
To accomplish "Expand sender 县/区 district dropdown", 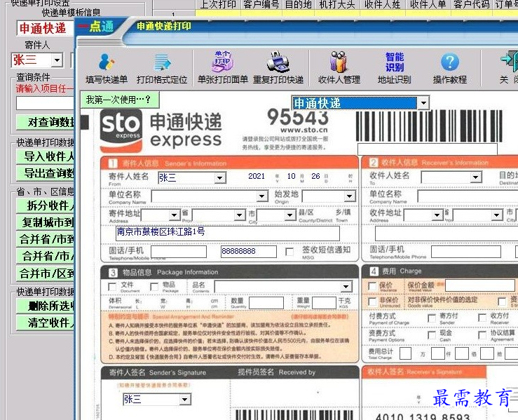I will point(289,215).
